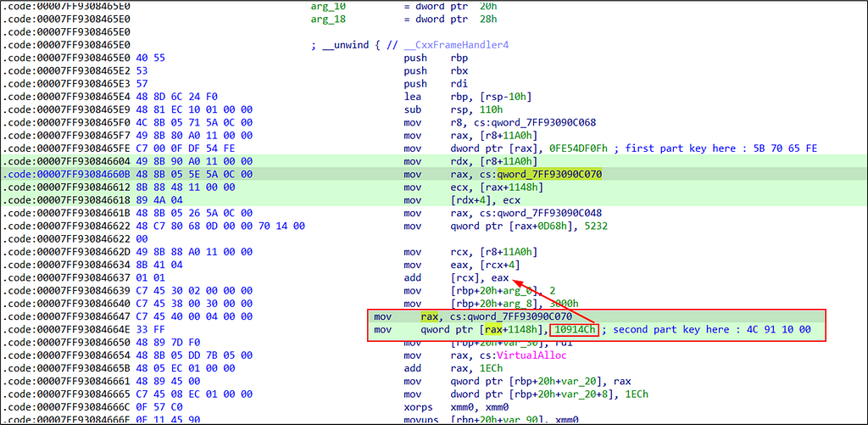
Task: Click address .code:00007FF93084661B
Action: coord(66,213)
